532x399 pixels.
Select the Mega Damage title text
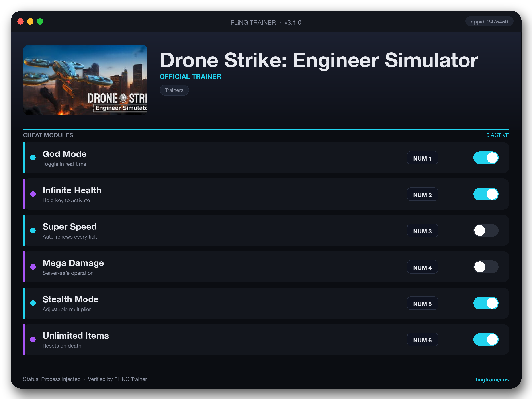(x=73, y=263)
